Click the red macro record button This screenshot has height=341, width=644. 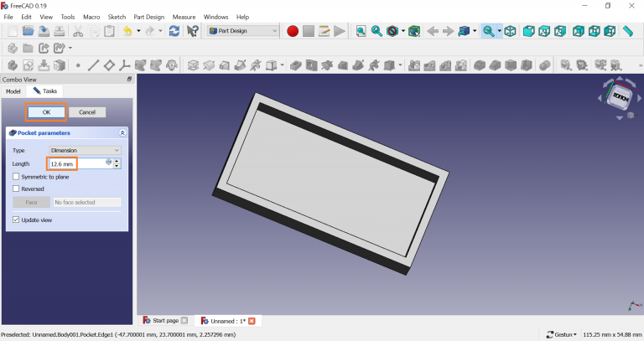[293, 31]
